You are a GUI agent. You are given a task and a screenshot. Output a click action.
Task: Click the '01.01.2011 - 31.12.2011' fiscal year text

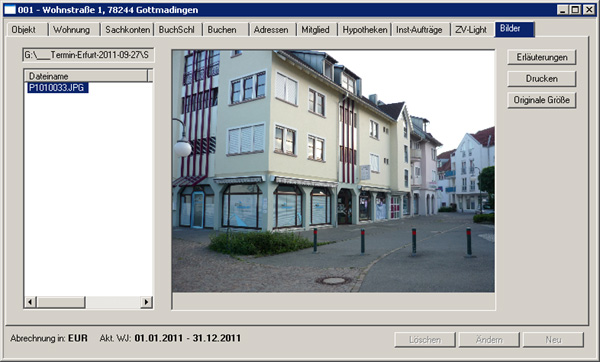188,338
